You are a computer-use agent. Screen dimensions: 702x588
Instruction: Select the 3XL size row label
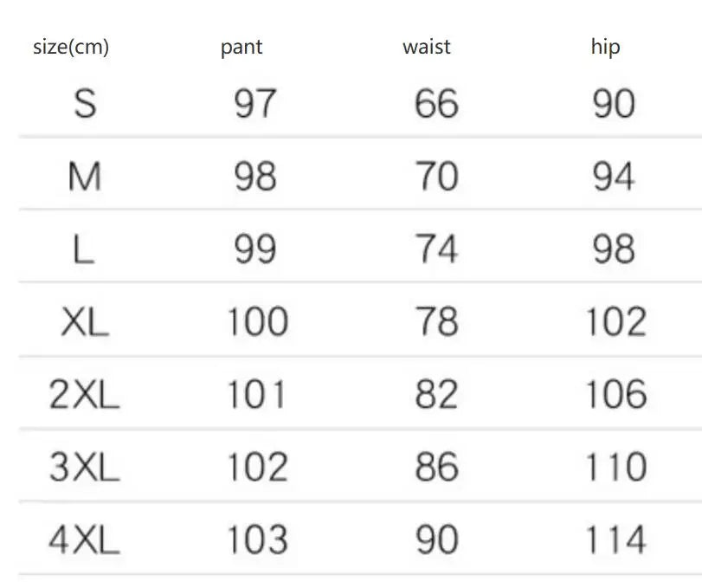(x=84, y=467)
